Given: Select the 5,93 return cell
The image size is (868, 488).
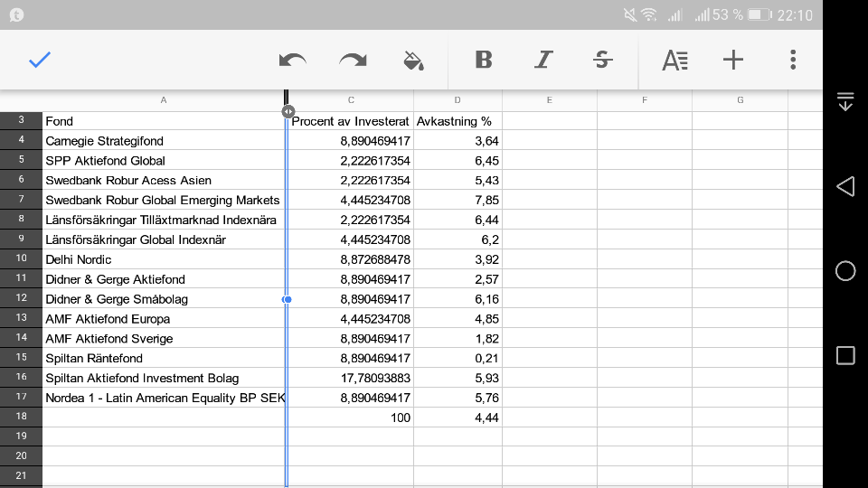Looking at the screenshot, I should pos(458,379).
